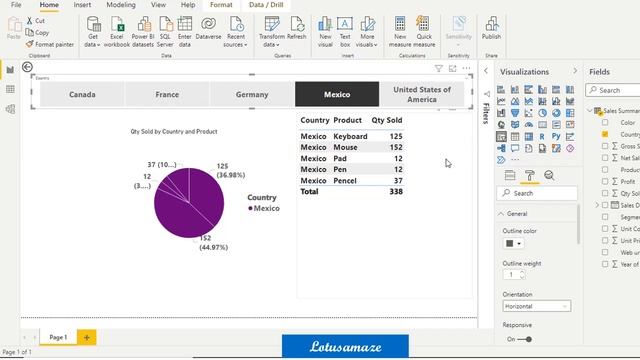640x360 pixels.
Task: Click the Refresh icon
Action: (297, 24)
